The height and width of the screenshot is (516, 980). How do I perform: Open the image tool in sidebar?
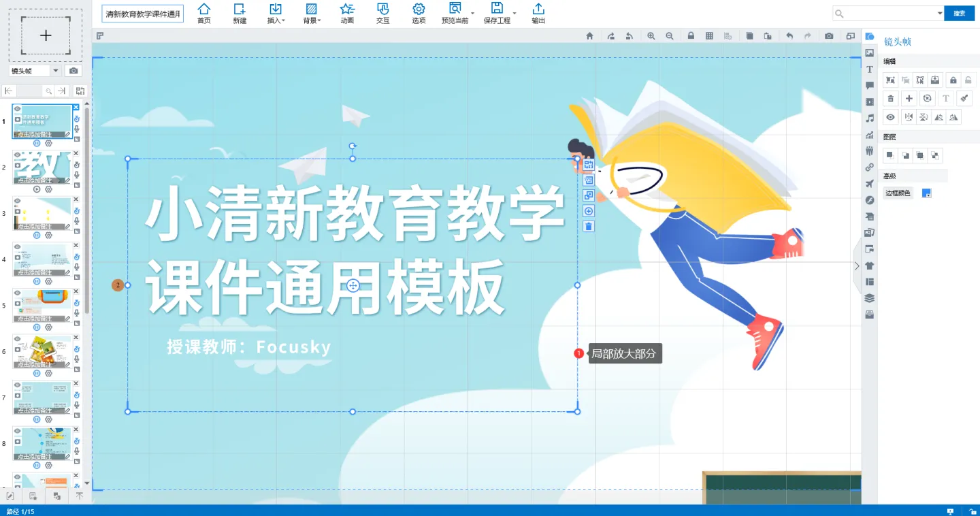[x=870, y=52]
